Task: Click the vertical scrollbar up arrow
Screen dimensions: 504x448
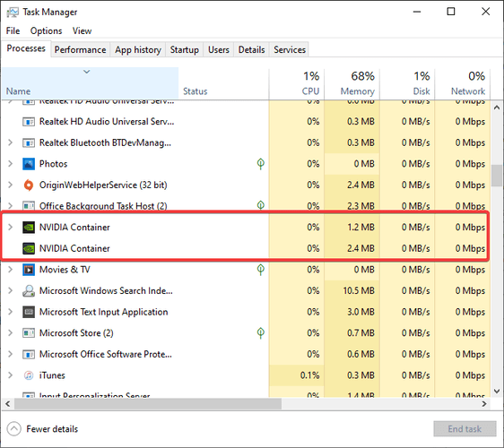Action: click(x=497, y=108)
